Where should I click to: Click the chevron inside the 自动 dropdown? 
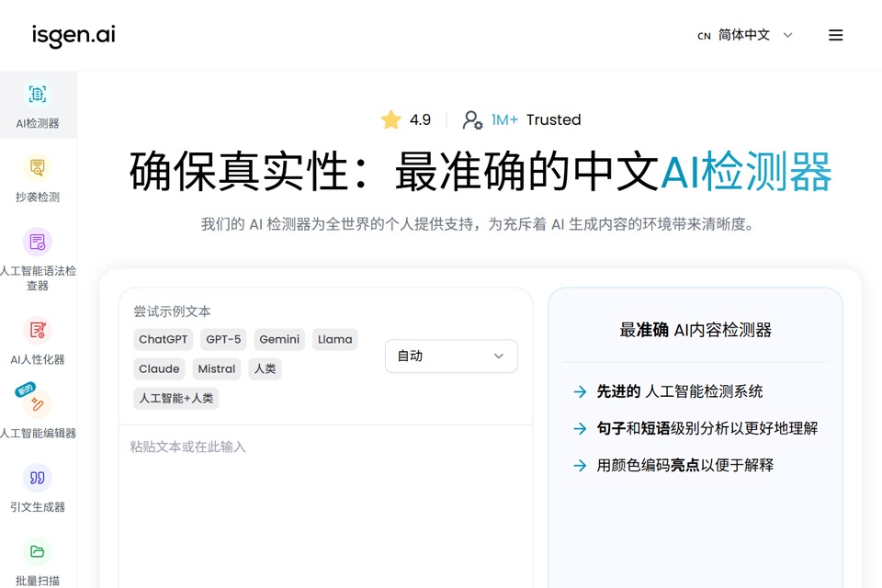[498, 356]
